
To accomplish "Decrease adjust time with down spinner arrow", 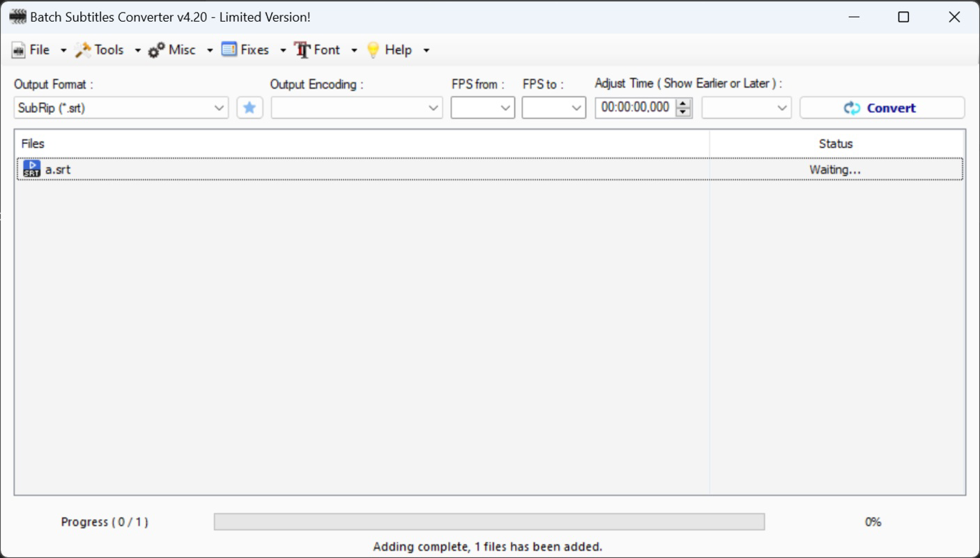I will click(x=684, y=112).
